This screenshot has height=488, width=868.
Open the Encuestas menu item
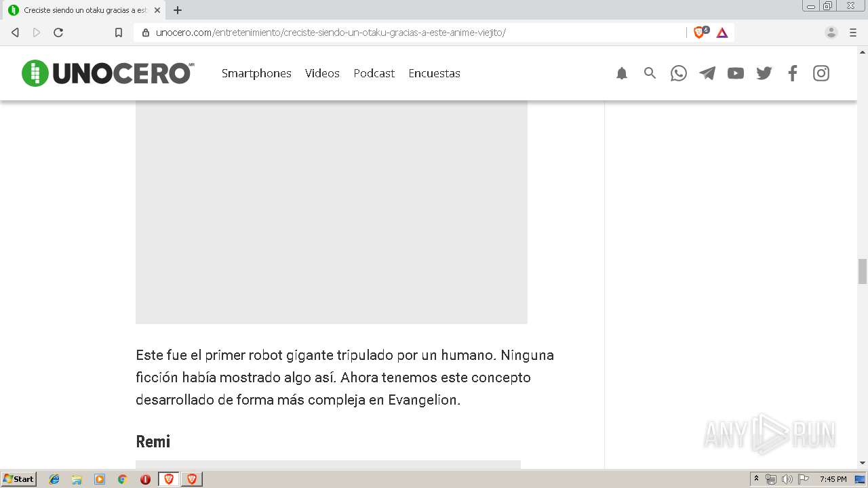pyautogui.click(x=434, y=73)
